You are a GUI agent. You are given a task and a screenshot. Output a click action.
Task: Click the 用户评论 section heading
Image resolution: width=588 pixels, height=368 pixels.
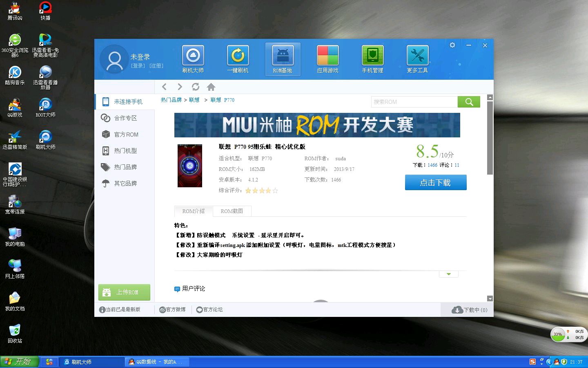click(190, 289)
